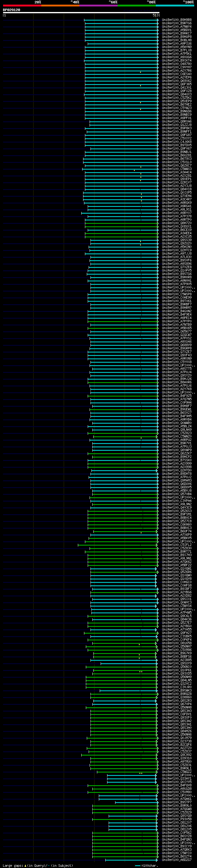Select the UniRef100_B9P8K3 label
The width and height of the screenshot is (197, 868).
pos(177,128)
